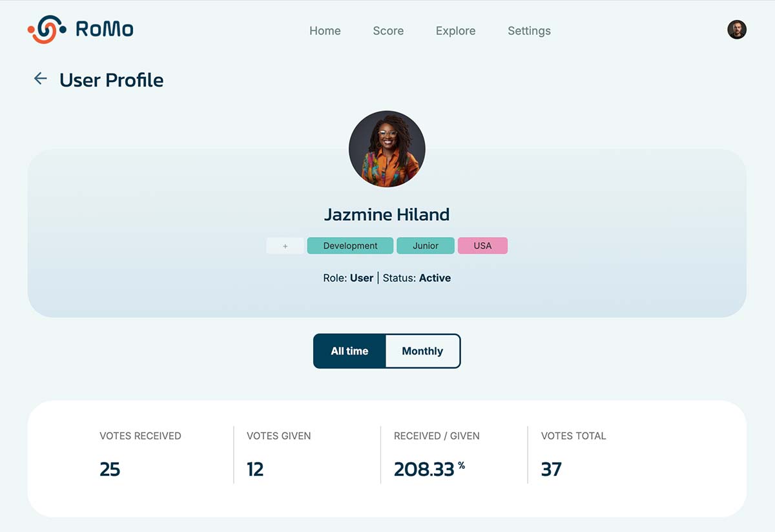
Task: Click the Development tag
Action: 350,246
